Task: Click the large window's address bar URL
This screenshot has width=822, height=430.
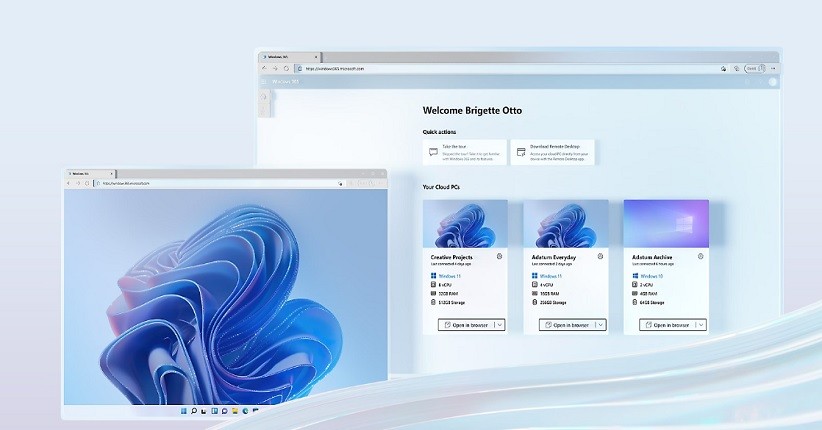Action: 335,69
